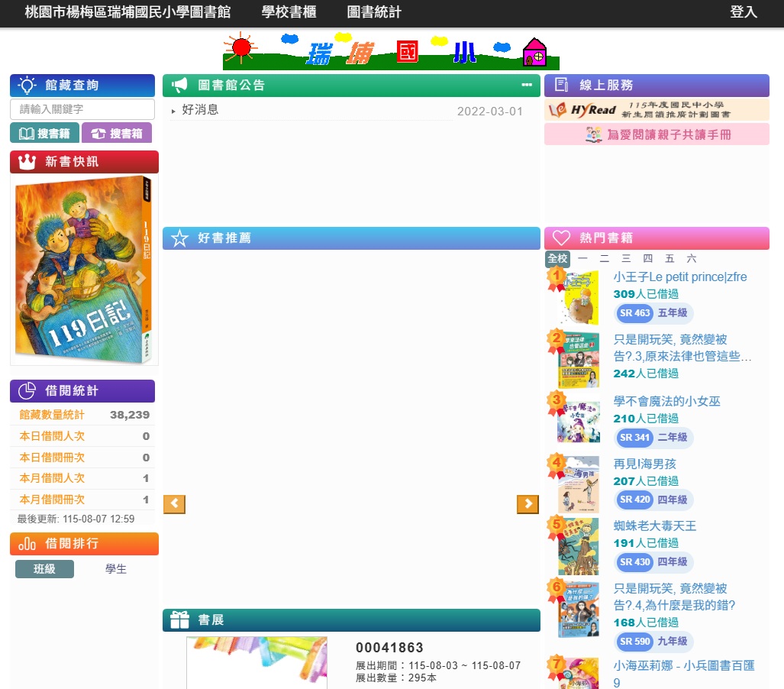Go to next slide in 好書推薦 carousel
This screenshot has height=689, width=784.
click(x=528, y=504)
